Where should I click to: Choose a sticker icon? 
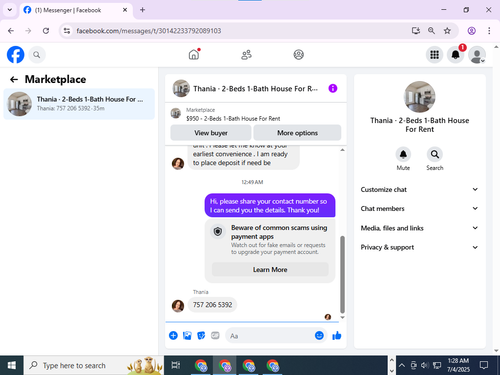click(x=201, y=335)
